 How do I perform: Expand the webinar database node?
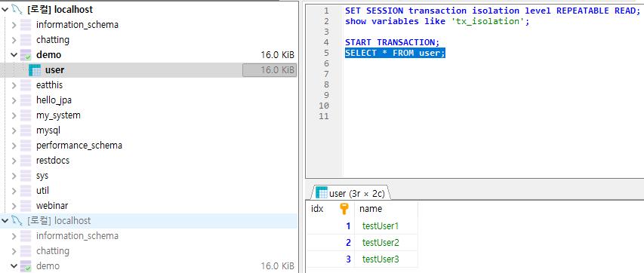coord(14,206)
